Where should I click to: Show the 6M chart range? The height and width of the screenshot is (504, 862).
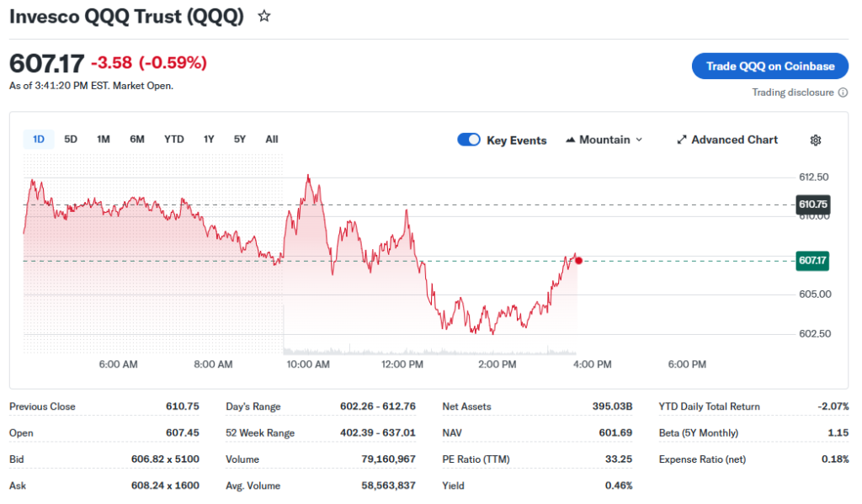pos(137,139)
